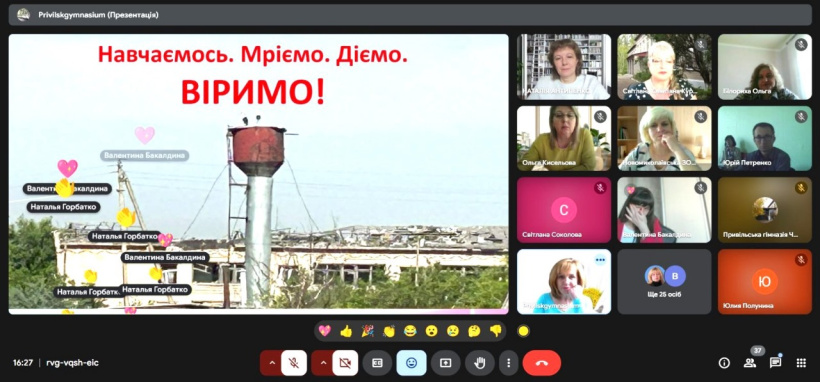The width and height of the screenshot is (820, 382).
Task: Send the party popper reaction emoji
Action: click(368, 331)
